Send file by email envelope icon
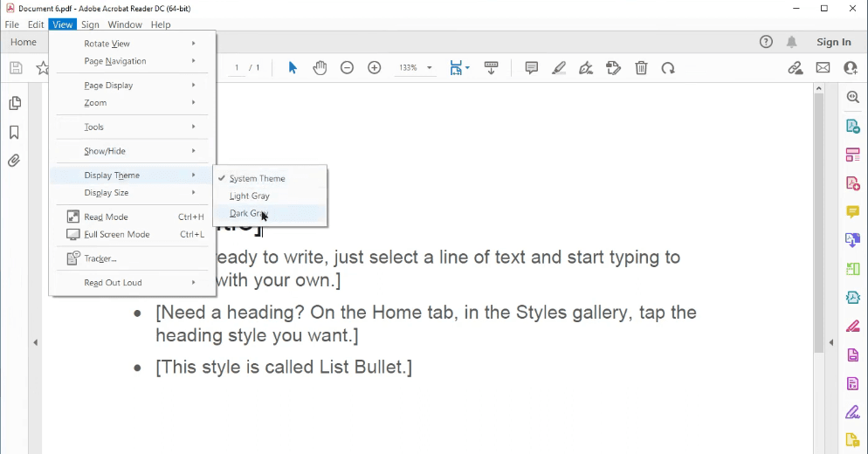This screenshot has width=868, height=454. (x=823, y=68)
